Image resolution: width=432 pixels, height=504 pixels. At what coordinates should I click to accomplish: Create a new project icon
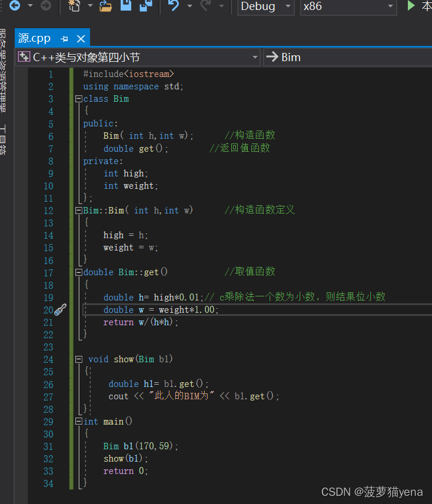pyautogui.click(x=74, y=6)
